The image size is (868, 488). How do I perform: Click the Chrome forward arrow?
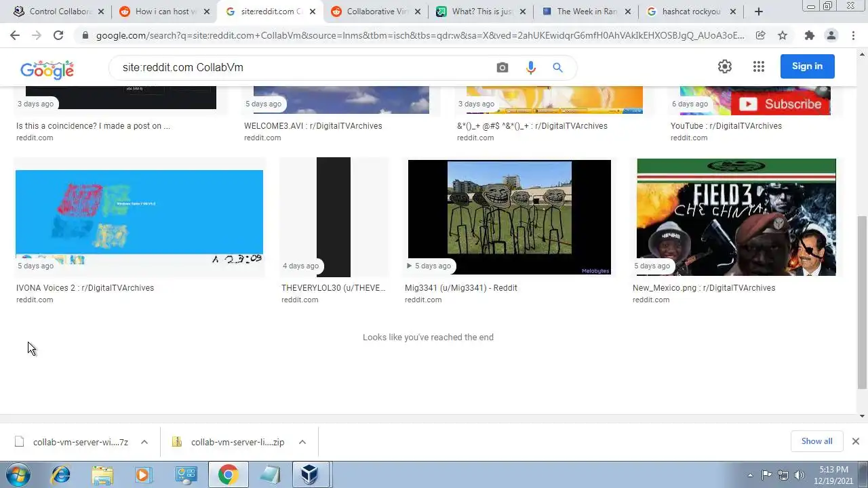37,35
